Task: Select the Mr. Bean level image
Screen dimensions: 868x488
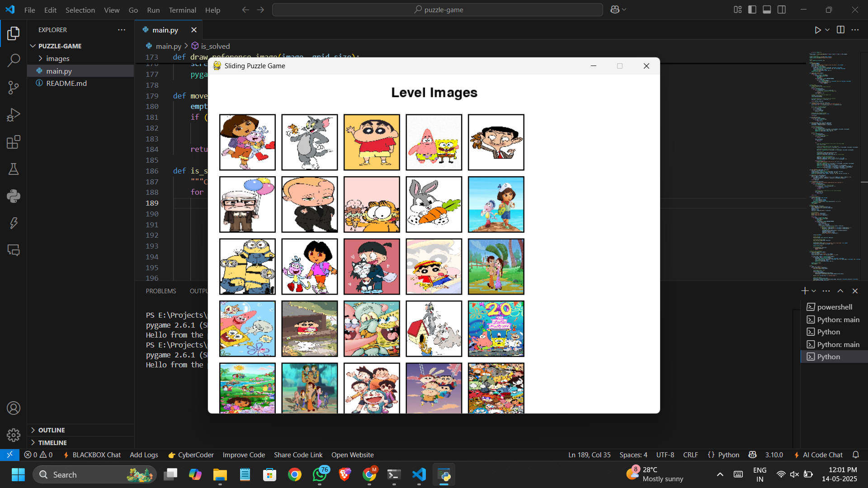Action: 496,142
